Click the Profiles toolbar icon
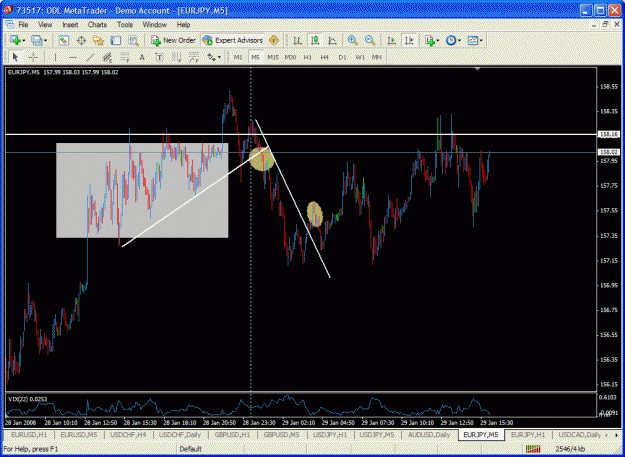The width and height of the screenshot is (625, 457). (37, 40)
